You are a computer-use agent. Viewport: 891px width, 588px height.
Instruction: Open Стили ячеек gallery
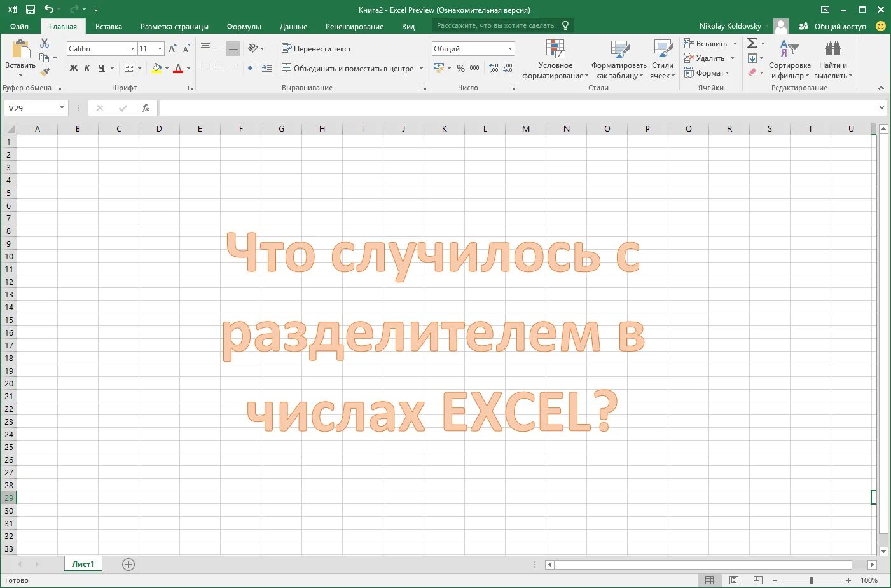pyautogui.click(x=662, y=59)
